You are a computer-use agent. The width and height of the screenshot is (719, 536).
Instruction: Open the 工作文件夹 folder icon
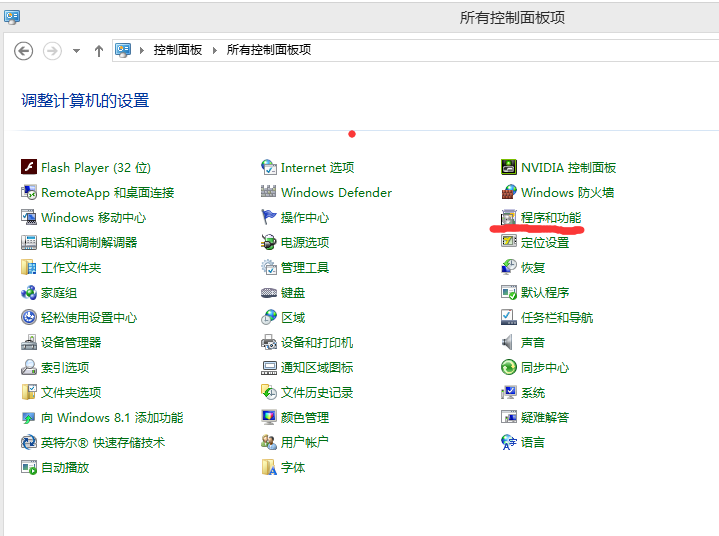coord(29,267)
